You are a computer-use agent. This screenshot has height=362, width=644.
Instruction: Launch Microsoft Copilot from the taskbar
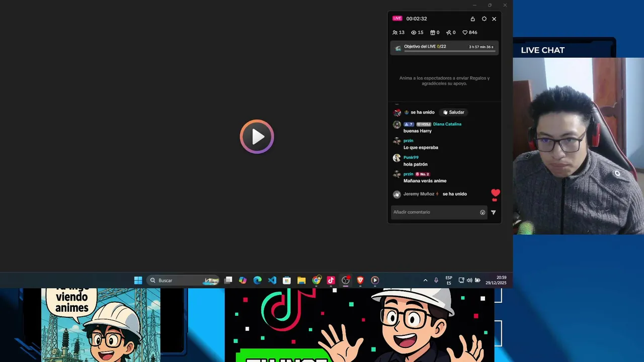coord(243,280)
